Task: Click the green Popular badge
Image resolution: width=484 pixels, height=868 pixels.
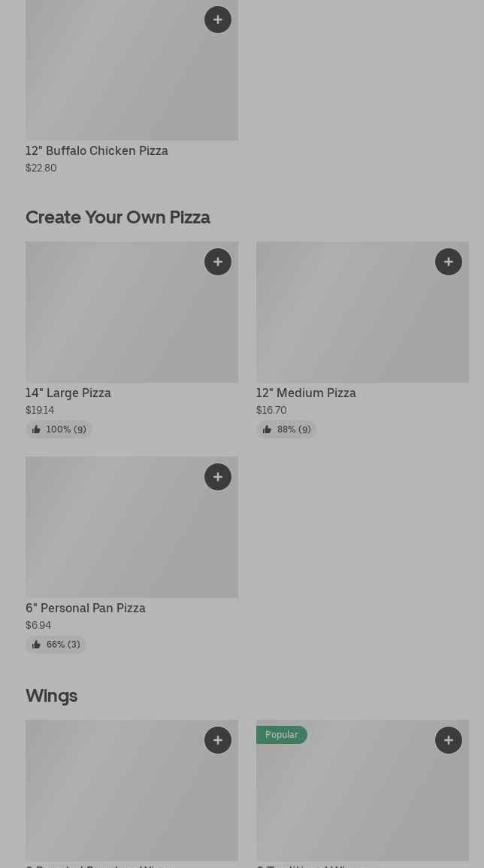Action: click(x=281, y=734)
